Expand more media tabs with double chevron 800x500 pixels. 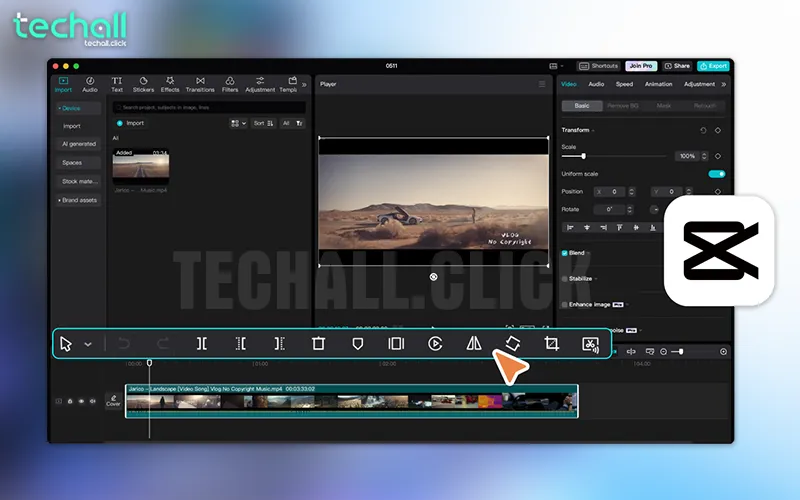tap(304, 85)
